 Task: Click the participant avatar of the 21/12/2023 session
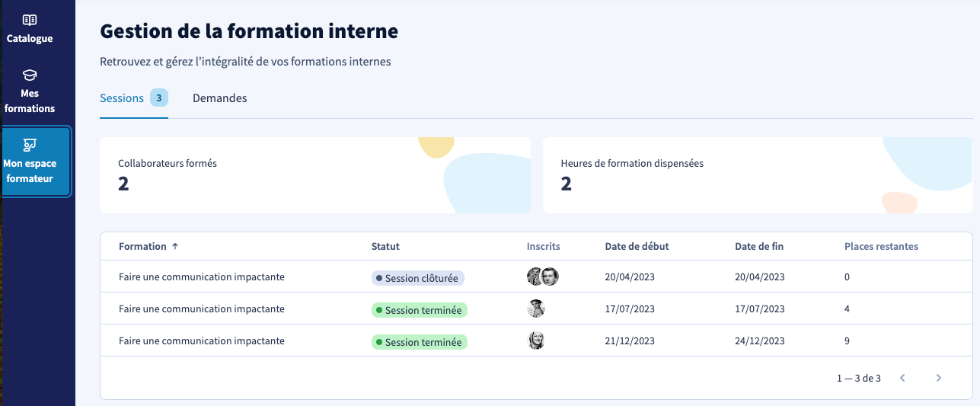tap(536, 340)
